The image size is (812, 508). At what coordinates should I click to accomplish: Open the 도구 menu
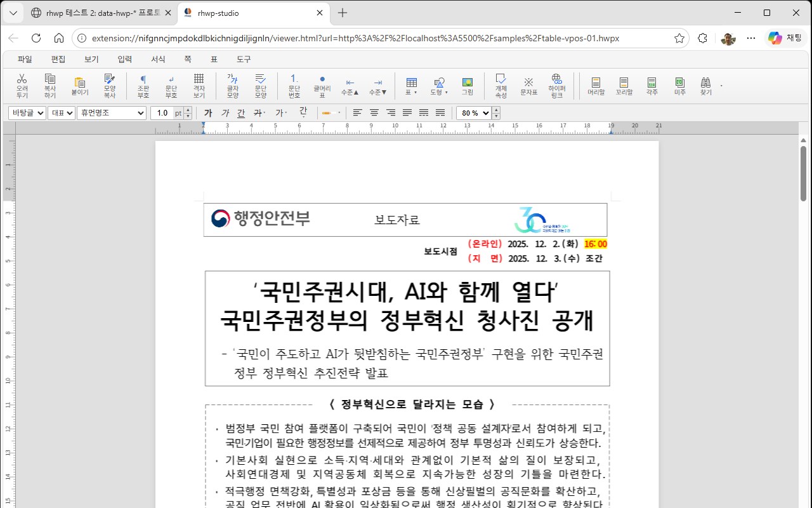(244, 59)
